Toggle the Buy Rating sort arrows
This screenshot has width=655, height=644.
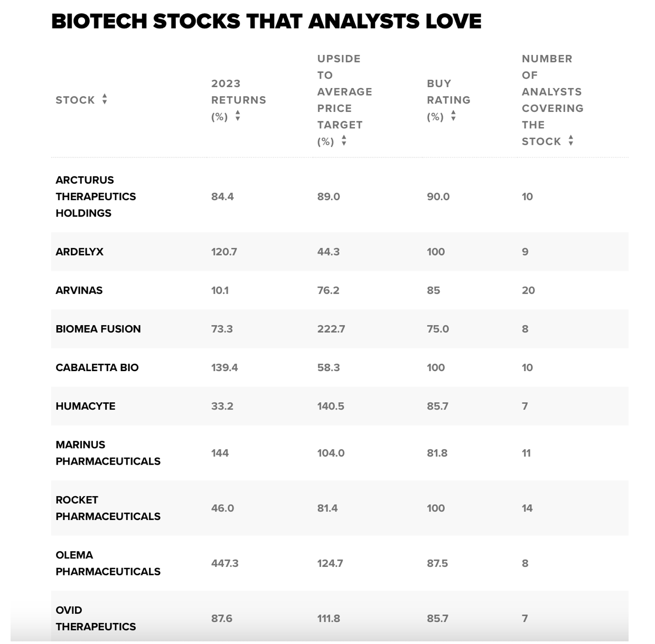453,116
